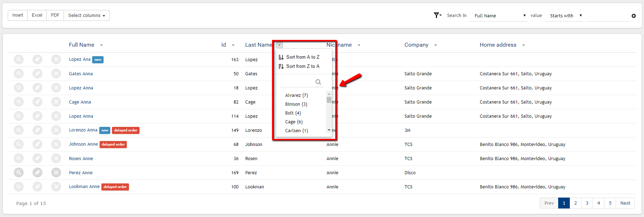This screenshot has width=644, height=217.
Task: Open the Search in Full Name dropdown
Action: (x=498, y=16)
